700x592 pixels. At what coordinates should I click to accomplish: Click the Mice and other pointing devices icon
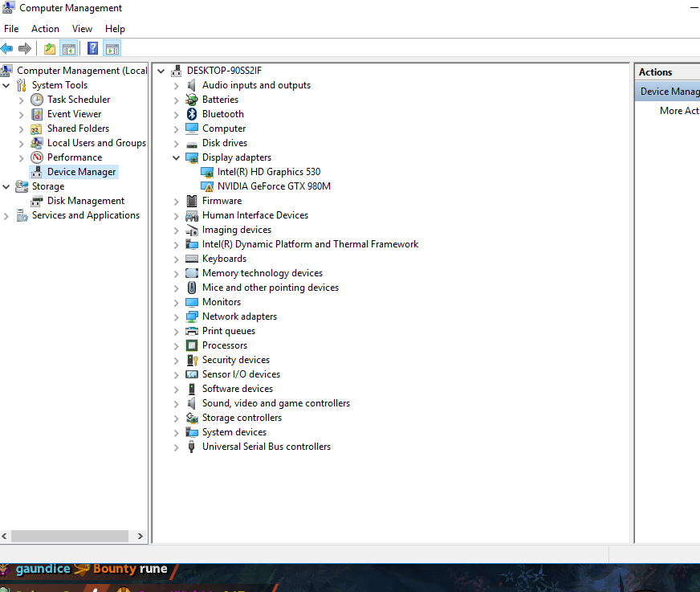click(192, 288)
